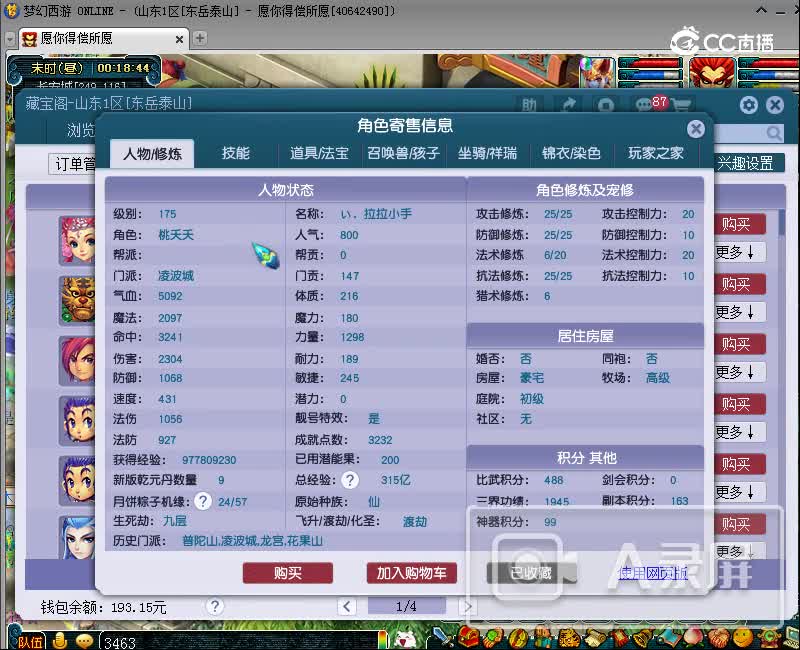
Task: Switch to the 技能 skills tab
Action: (235, 153)
